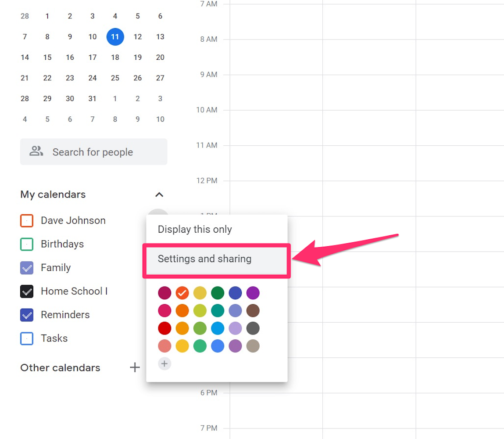Pick the cobalt blue swatch in bottom row
Image resolution: width=504 pixels, height=439 pixels.
(218, 346)
